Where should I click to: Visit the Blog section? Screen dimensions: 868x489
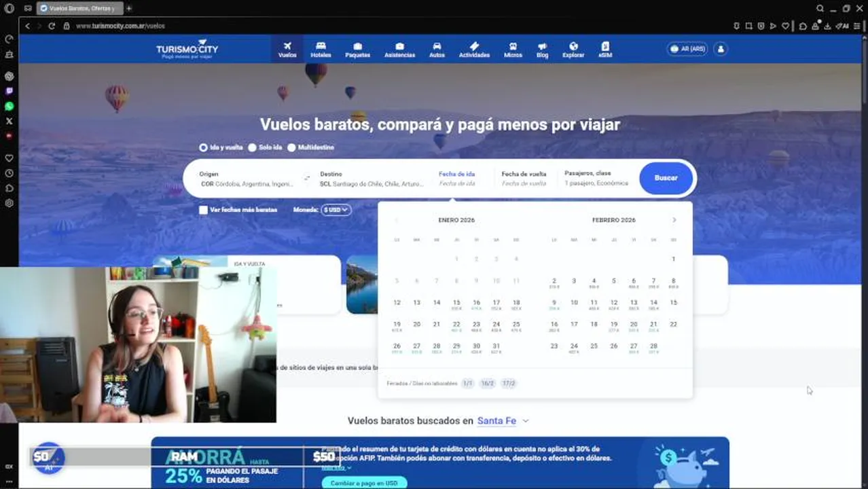tap(542, 50)
